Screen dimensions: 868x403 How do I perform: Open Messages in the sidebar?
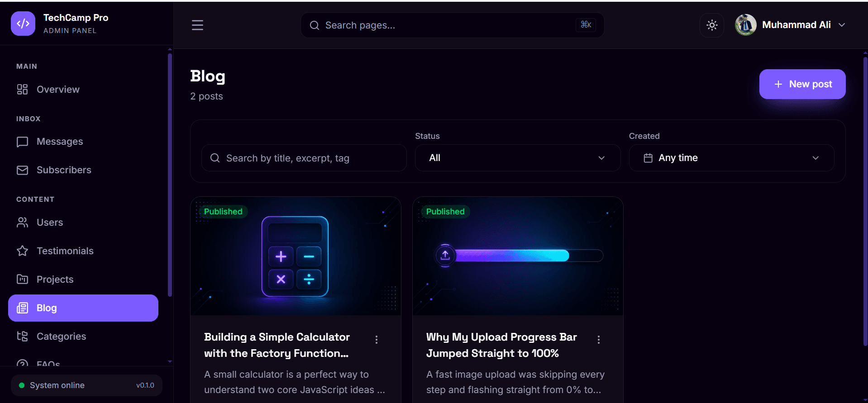83,142
